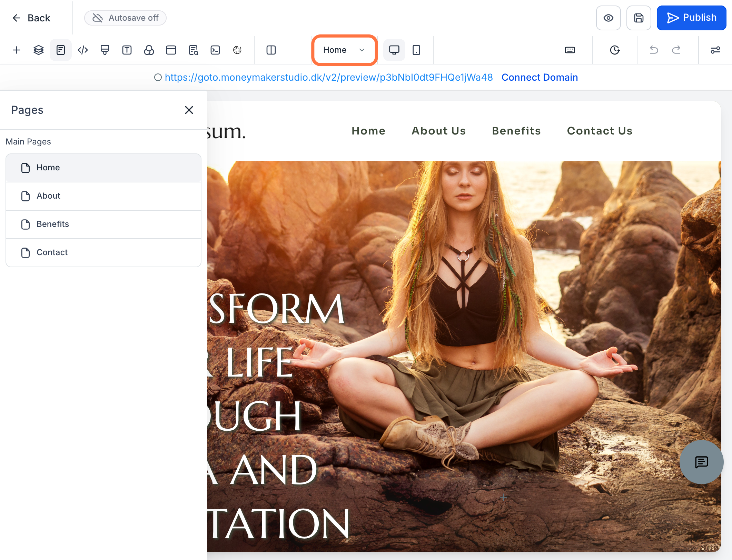Screen dimensions: 732x560
Task: Click Home in site navigation
Action: coord(368,131)
